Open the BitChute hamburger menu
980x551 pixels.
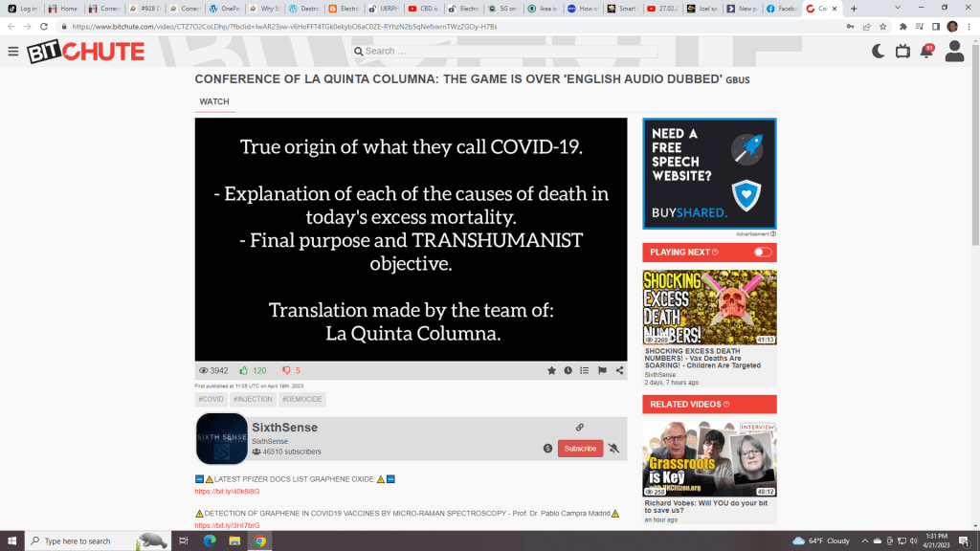(x=12, y=52)
